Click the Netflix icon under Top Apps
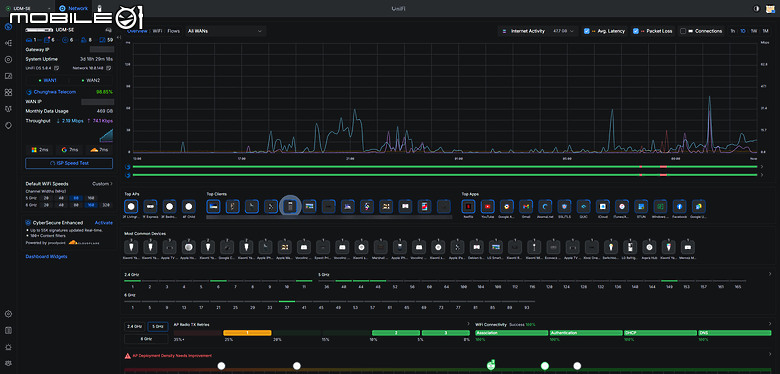 [x=468, y=206]
